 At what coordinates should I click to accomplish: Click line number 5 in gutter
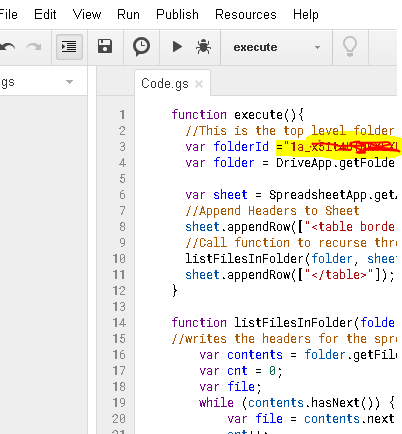(x=122, y=179)
